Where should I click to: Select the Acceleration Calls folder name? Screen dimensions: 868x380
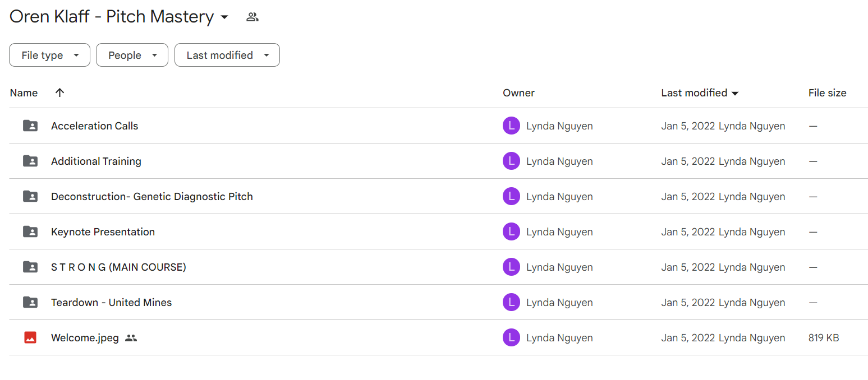coord(94,126)
